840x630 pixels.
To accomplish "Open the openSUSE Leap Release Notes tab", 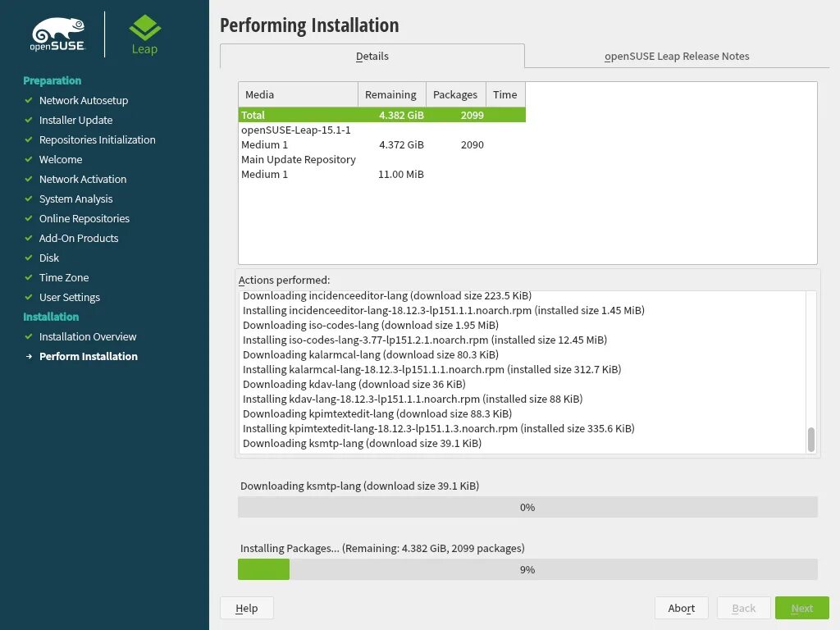I will tap(677, 57).
